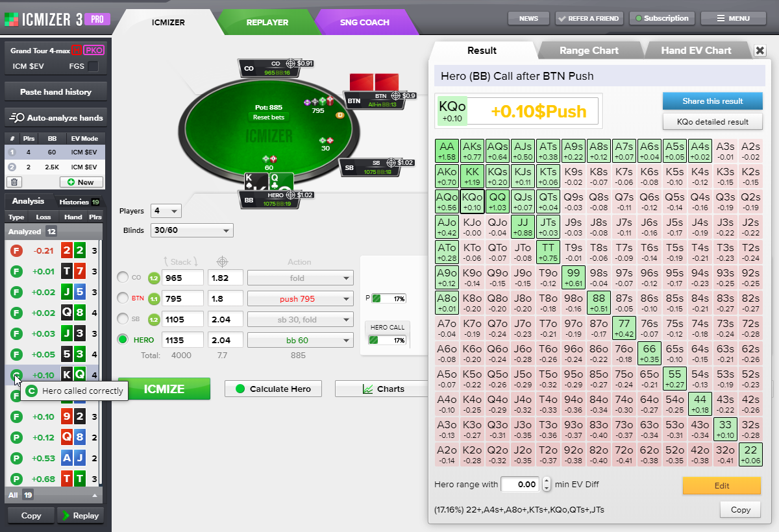Click the Subscription button

click(662, 19)
